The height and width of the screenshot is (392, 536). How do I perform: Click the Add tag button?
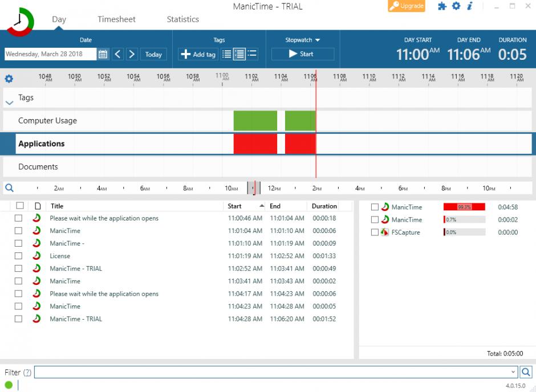tap(198, 54)
